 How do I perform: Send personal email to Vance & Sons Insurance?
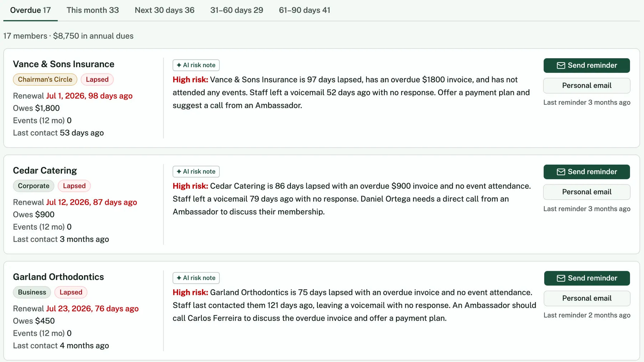point(587,85)
